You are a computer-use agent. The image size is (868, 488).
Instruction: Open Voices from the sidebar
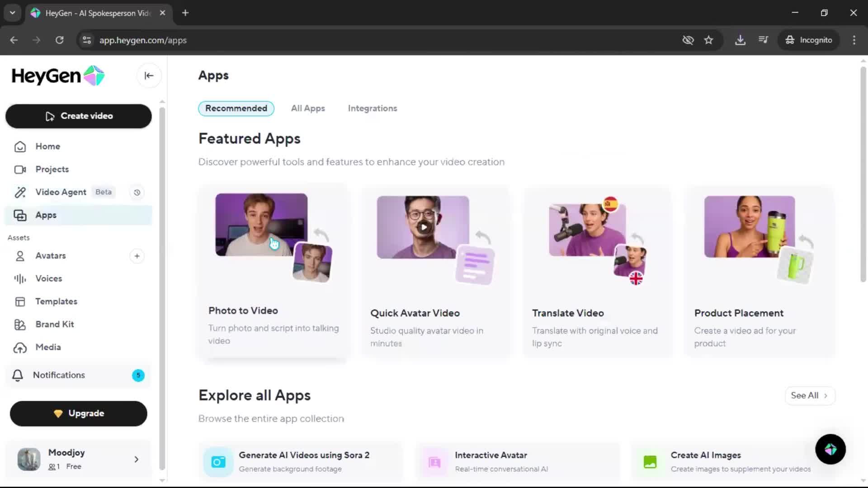pos(49,279)
